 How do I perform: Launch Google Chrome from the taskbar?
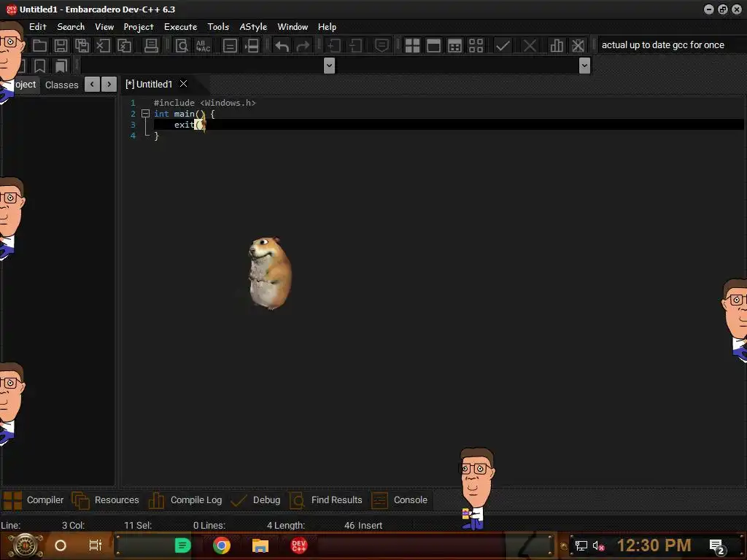[222, 545]
